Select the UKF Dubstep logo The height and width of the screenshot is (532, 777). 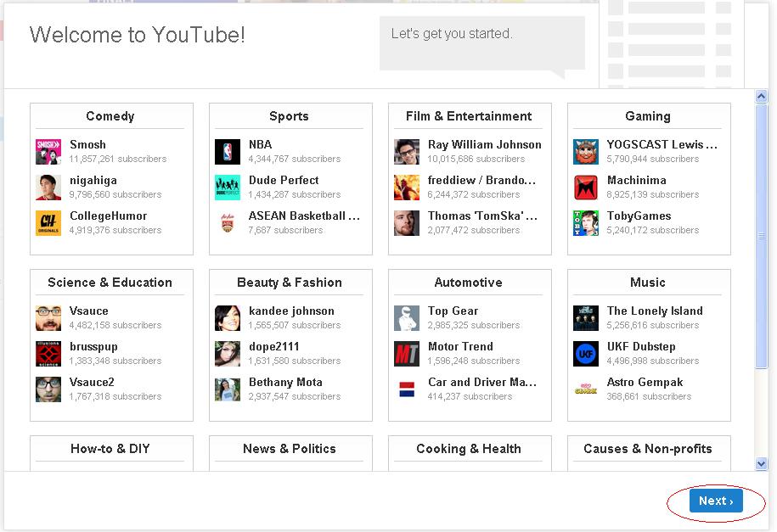click(x=586, y=353)
